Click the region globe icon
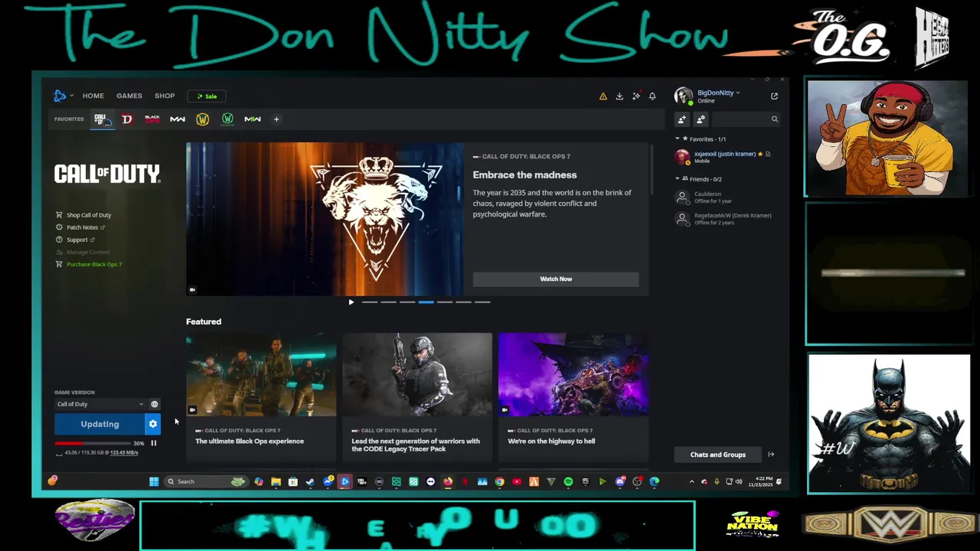The image size is (980, 551). coord(154,404)
